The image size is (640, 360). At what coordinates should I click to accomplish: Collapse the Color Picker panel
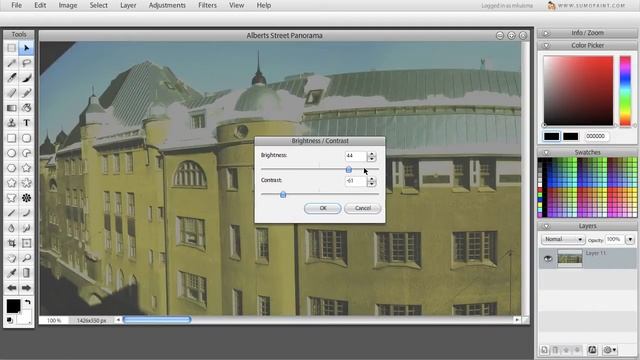click(x=546, y=45)
